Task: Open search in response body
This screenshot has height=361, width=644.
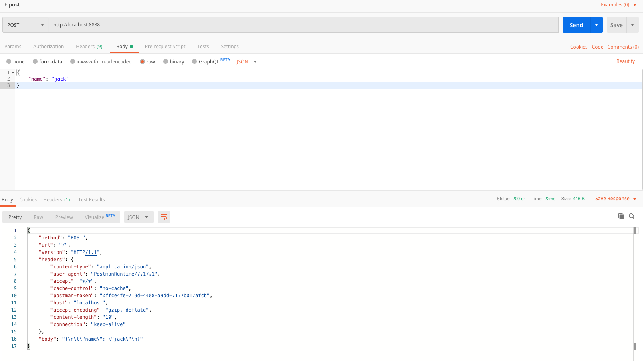Action: [632, 216]
